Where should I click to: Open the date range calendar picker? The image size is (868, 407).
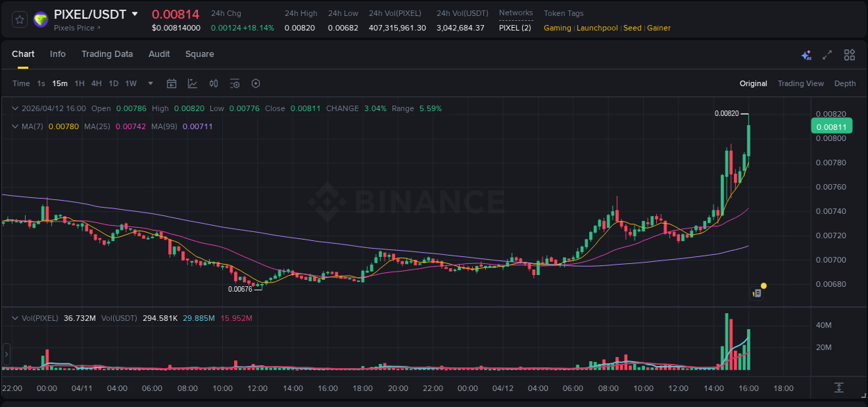tap(172, 83)
